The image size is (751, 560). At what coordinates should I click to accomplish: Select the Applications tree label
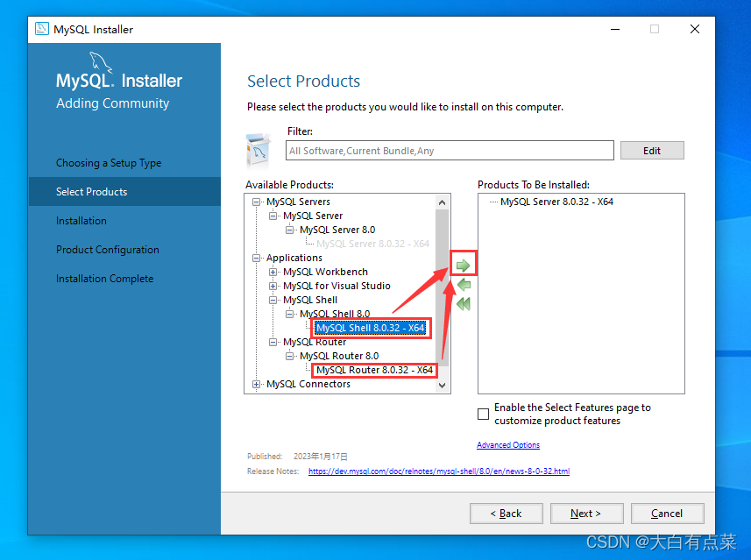pos(294,259)
